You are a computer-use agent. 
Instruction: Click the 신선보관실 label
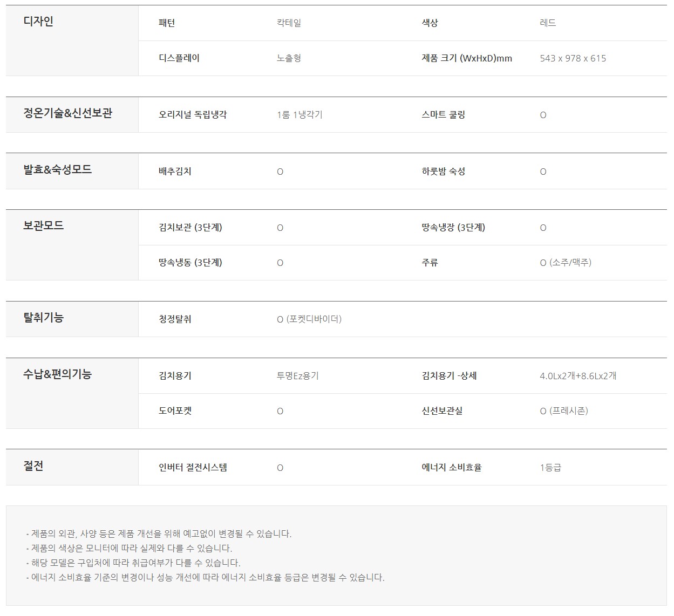442,411
